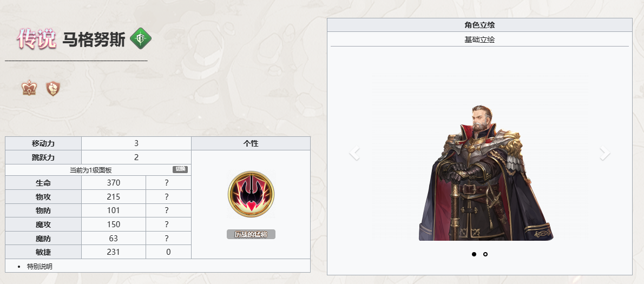Click the 生命 stat row label
Image resolution: width=644 pixels, height=284 pixels.
tap(43, 183)
